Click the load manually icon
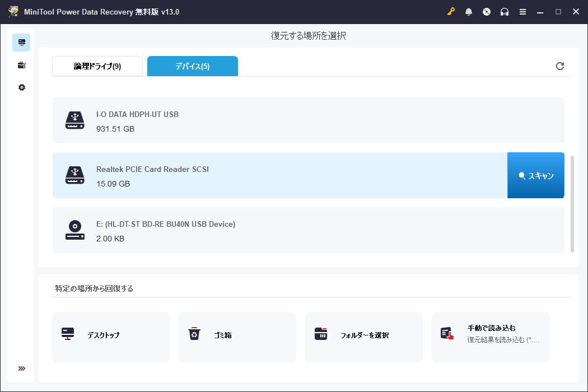The width and height of the screenshot is (588, 392). [447, 334]
